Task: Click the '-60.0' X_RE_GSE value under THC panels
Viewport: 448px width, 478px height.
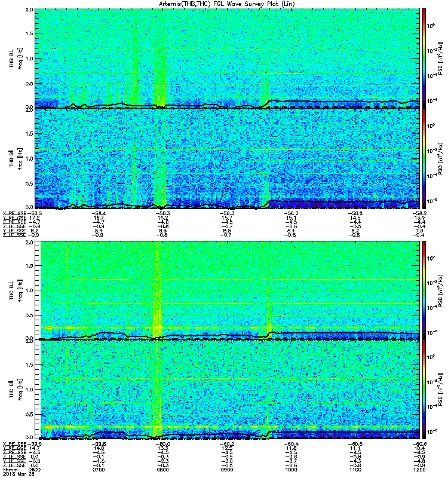Action: coord(162,444)
